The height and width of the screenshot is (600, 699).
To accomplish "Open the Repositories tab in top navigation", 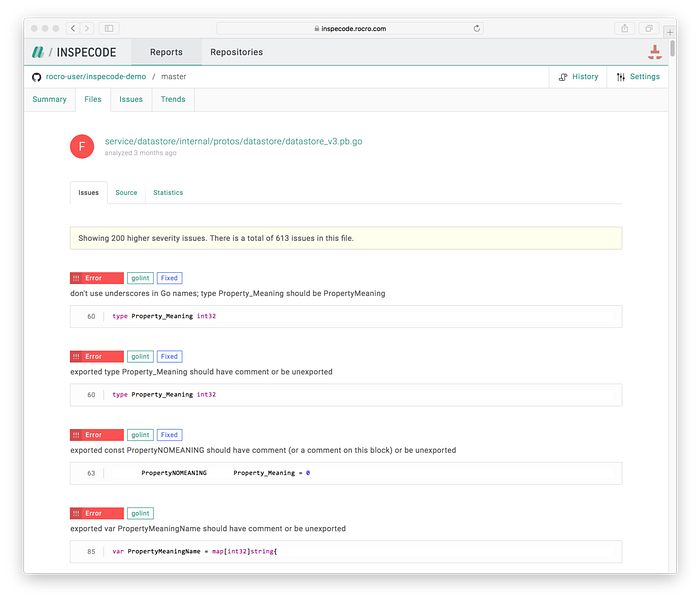I will 236,52.
